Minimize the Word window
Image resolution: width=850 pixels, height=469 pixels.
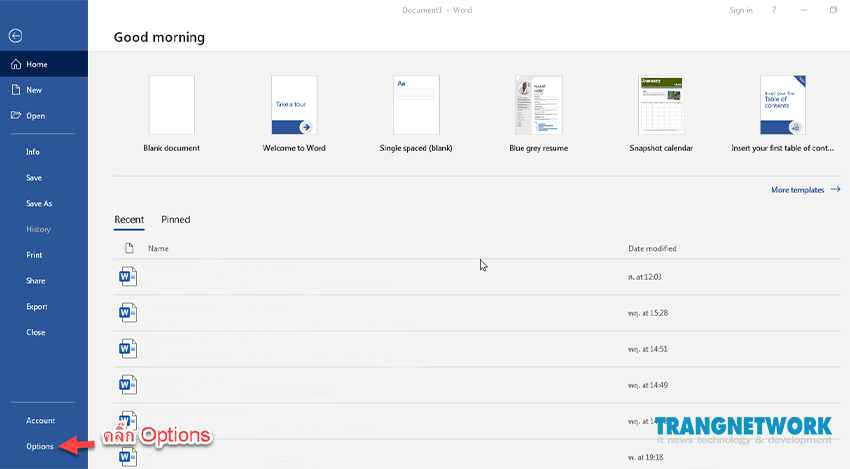coord(803,10)
